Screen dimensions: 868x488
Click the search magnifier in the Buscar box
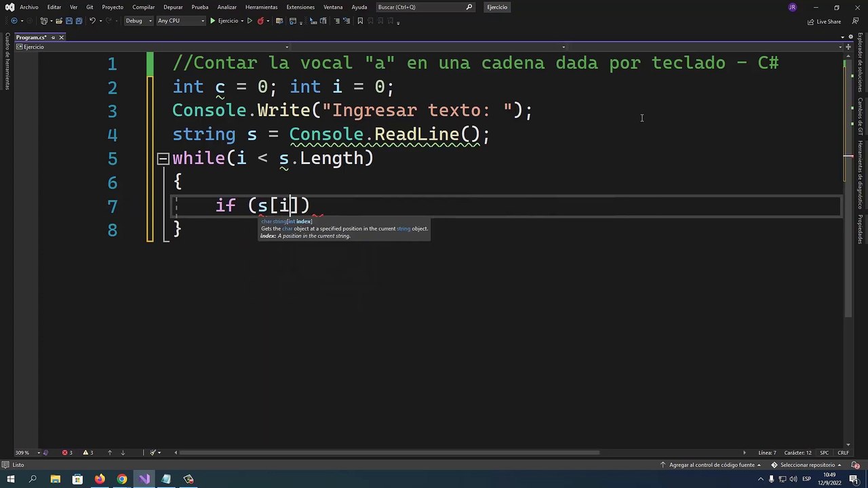(469, 7)
